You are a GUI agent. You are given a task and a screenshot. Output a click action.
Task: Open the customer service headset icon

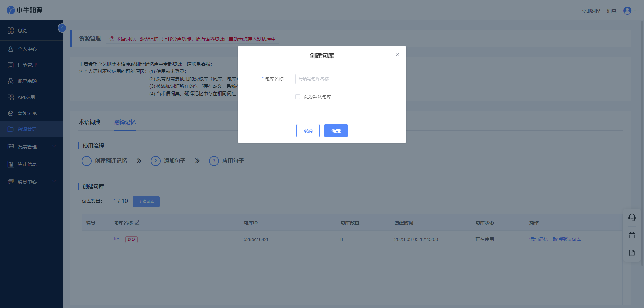pyautogui.click(x=632, y=218)
